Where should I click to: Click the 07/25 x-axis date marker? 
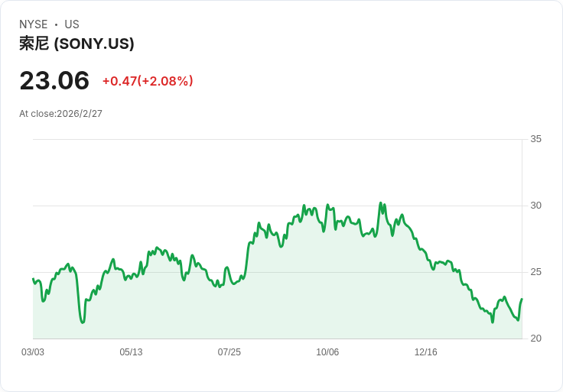tap(229, 352)
